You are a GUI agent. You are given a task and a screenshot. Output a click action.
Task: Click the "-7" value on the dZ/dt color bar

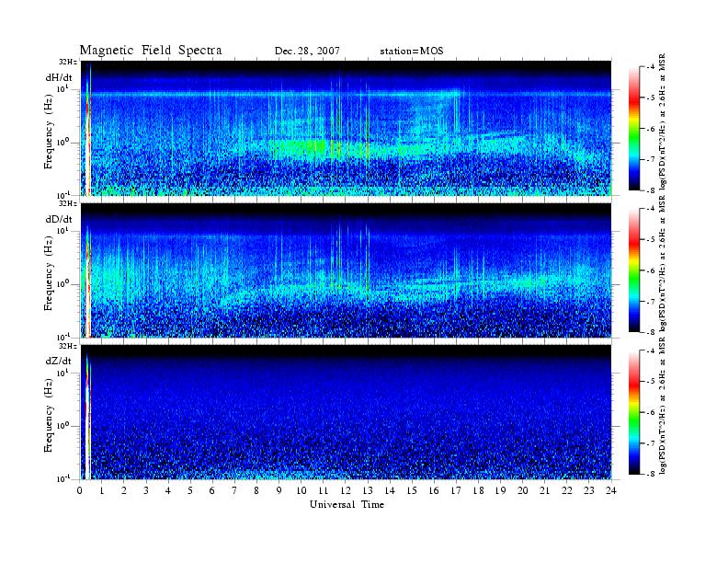click(x=652, y=443)
